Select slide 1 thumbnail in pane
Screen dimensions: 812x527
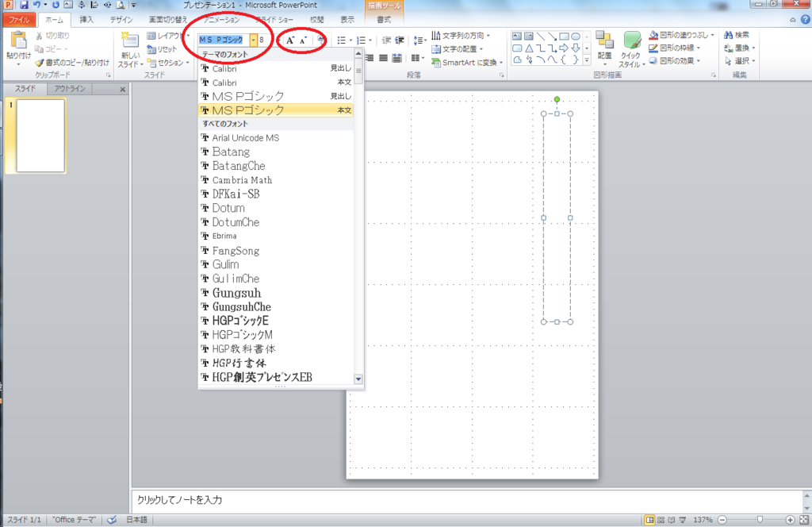pos(40,136)
